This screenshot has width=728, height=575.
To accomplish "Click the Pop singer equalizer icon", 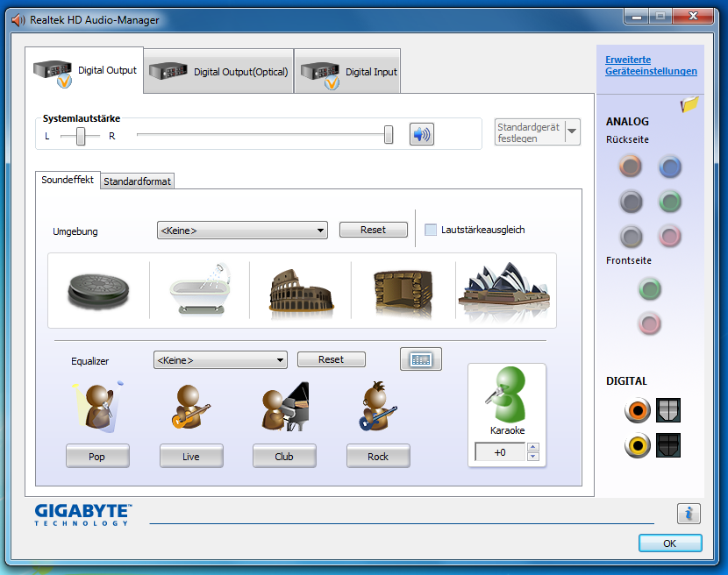I will tap(98, 407).
